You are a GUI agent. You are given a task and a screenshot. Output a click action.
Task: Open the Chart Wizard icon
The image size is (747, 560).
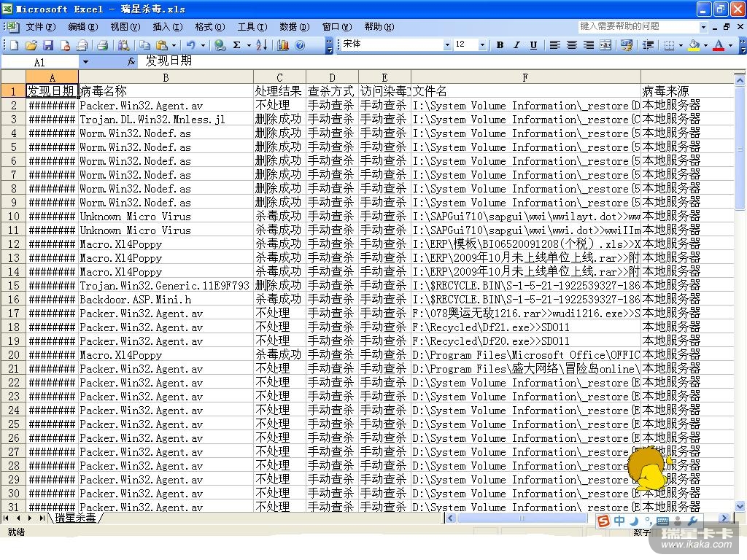[283, 45]
